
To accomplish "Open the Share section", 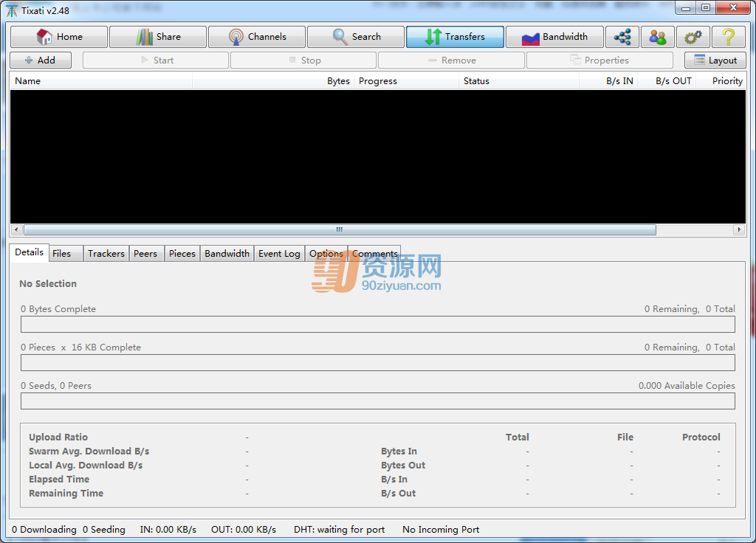I will click(158, 37).
